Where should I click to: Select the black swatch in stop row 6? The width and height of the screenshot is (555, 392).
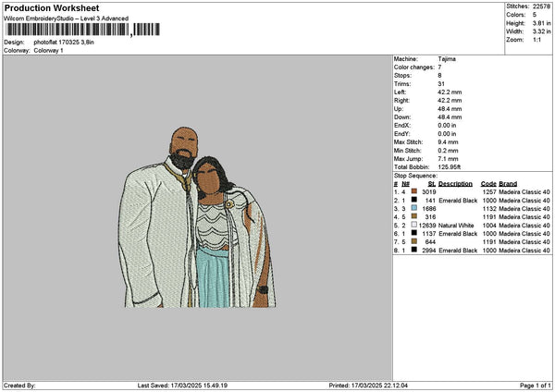pos(413,233)
